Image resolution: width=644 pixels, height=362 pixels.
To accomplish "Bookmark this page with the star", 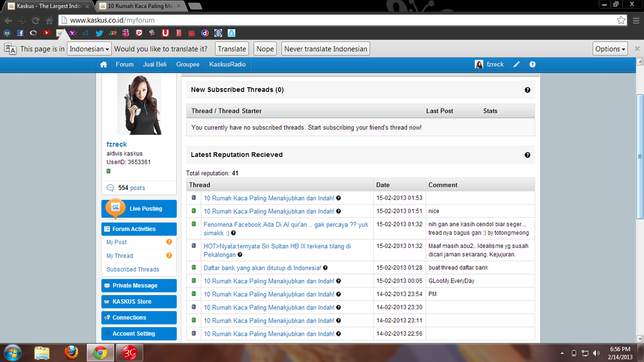I will tap(621, 20).
